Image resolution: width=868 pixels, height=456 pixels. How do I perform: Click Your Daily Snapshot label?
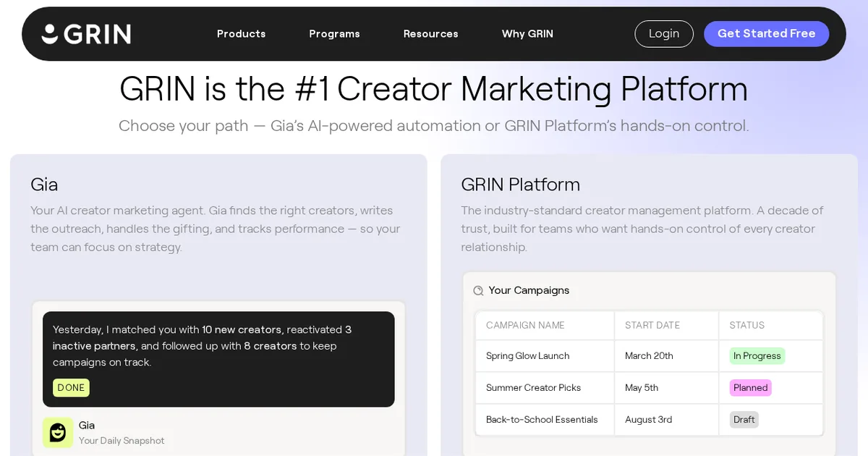tap(122, 441)
